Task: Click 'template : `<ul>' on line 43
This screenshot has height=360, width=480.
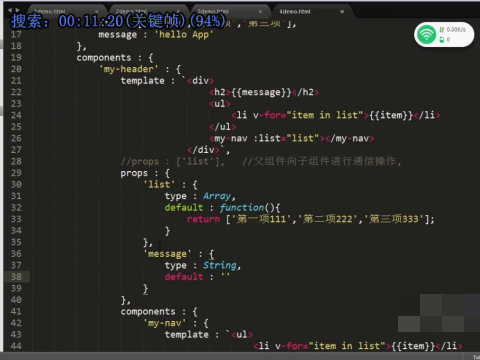Action: (x=209, y=334)
